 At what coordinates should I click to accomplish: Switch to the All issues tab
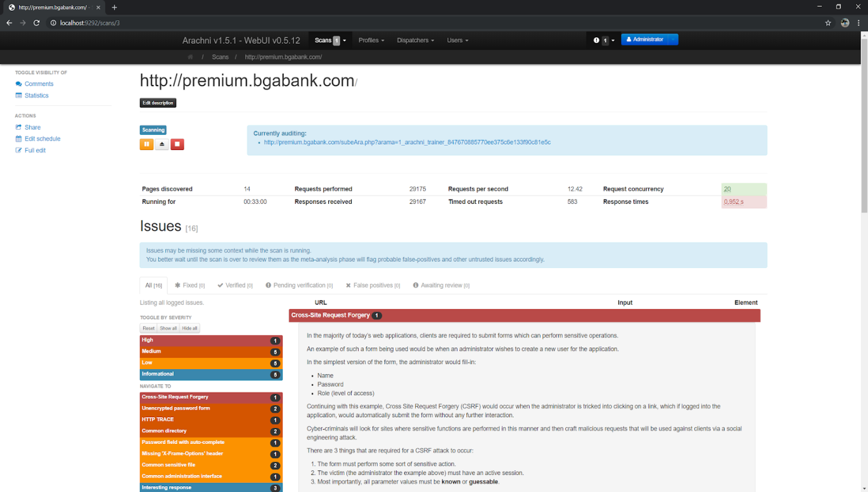(153, 286)
